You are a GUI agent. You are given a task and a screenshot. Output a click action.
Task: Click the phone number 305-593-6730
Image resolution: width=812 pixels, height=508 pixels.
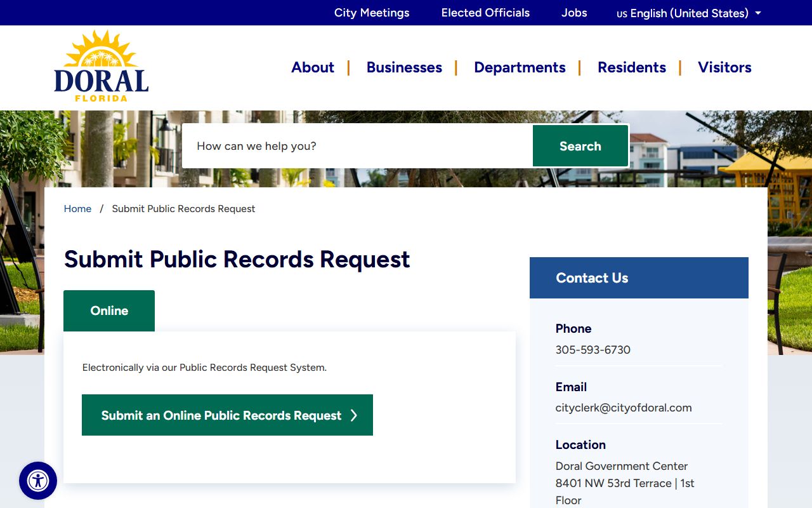[x=593, y=350]
